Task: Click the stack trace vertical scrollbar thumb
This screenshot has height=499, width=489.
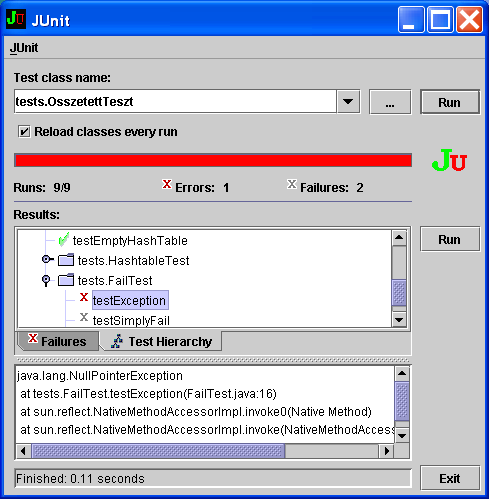Action: coord(402,401)
